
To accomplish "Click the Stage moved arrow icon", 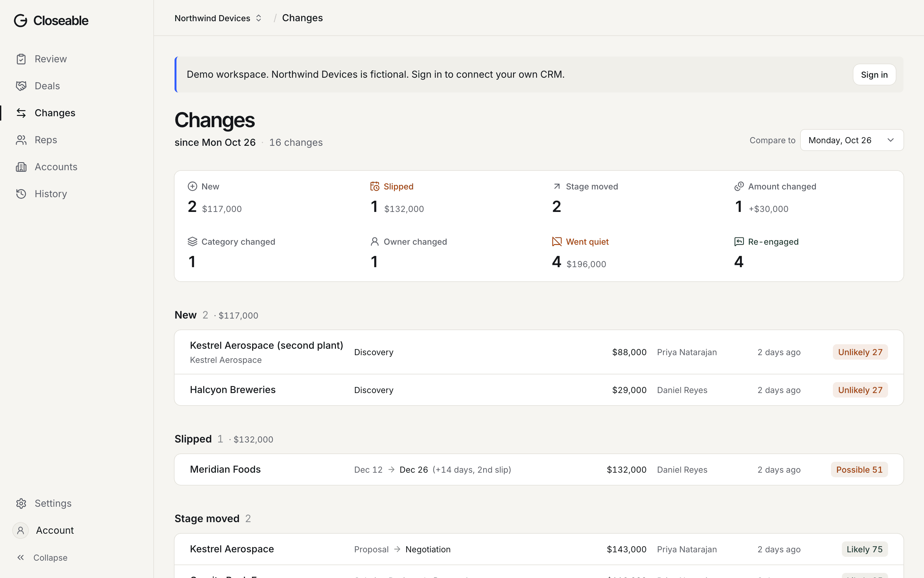I will click(557, 186).
